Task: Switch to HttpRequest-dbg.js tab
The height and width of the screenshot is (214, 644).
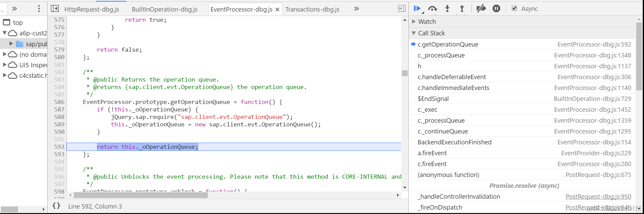Action: (x=92, y=10)
